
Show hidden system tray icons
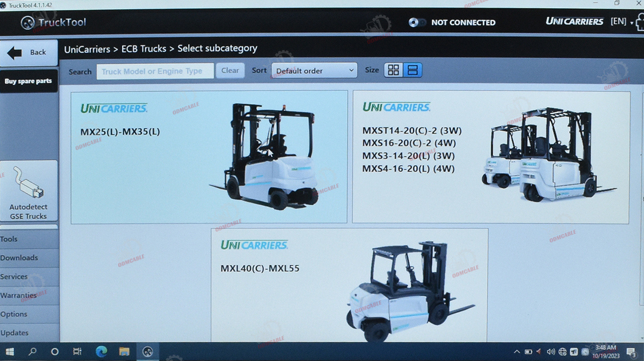(x=517, y=352)
